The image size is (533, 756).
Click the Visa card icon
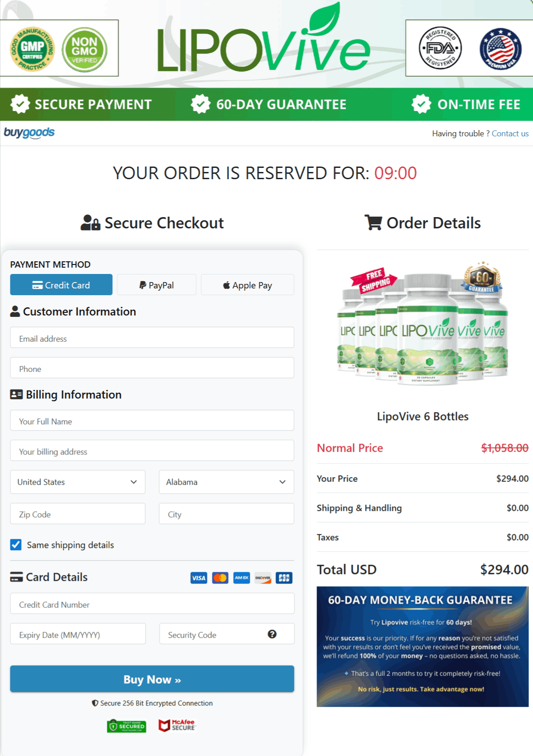click(x=198, y=578)
